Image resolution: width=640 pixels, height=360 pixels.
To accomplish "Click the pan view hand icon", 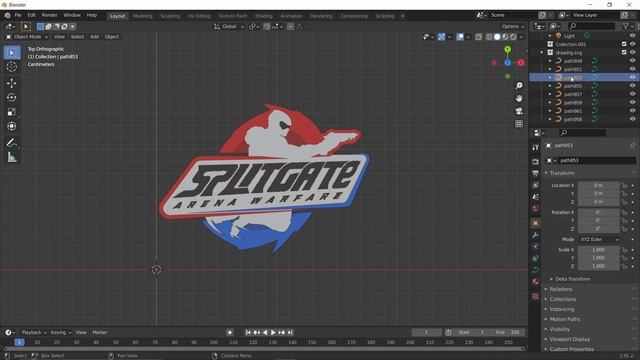I will (x=519, y=98).
